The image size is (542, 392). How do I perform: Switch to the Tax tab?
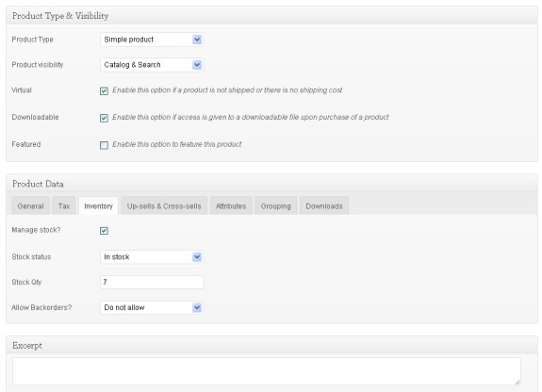[x=64, y=206]
